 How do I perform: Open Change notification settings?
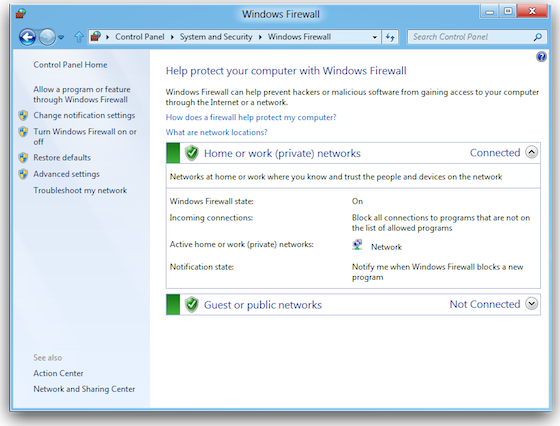(84, 115)
